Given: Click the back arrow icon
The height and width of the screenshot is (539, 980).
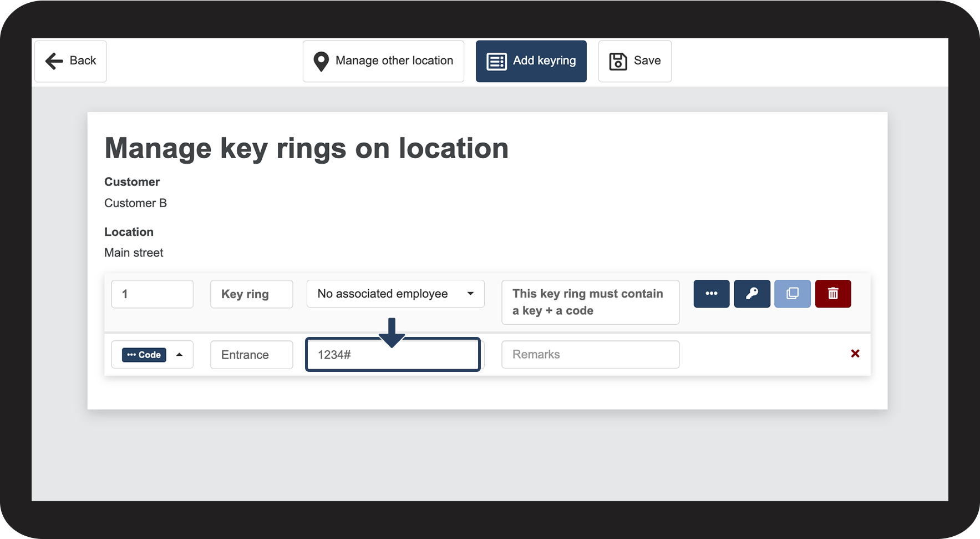Looking at the screenshot, I should [54, 61].
